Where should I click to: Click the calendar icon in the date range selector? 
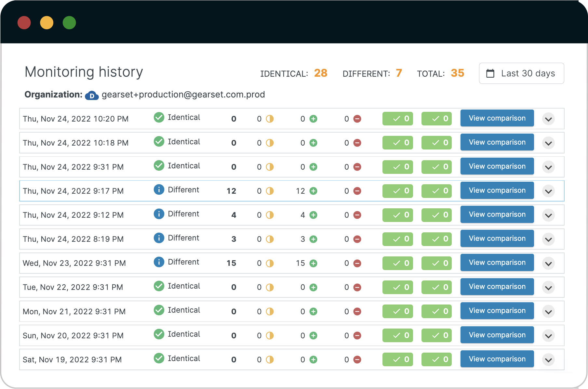click(490, 73)
